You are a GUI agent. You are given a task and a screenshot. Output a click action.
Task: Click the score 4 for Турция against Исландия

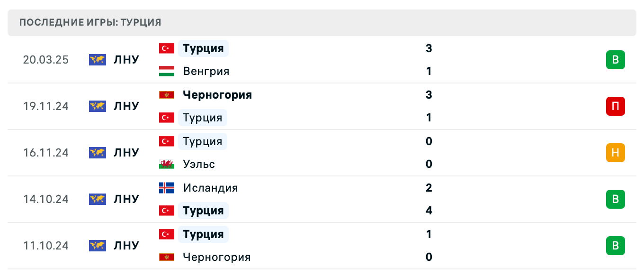click(x=429, y=211)
